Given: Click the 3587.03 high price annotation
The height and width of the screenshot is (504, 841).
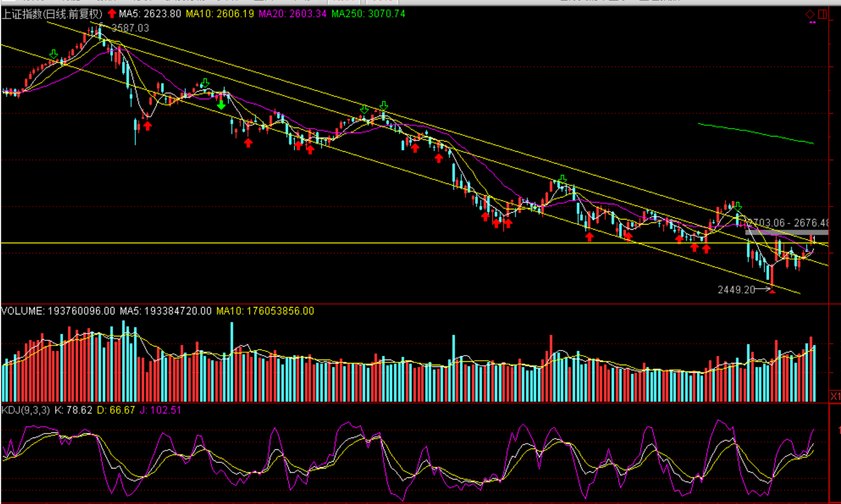Looking at the screenshot, I should pyautogui.click(x=130, y=28).
